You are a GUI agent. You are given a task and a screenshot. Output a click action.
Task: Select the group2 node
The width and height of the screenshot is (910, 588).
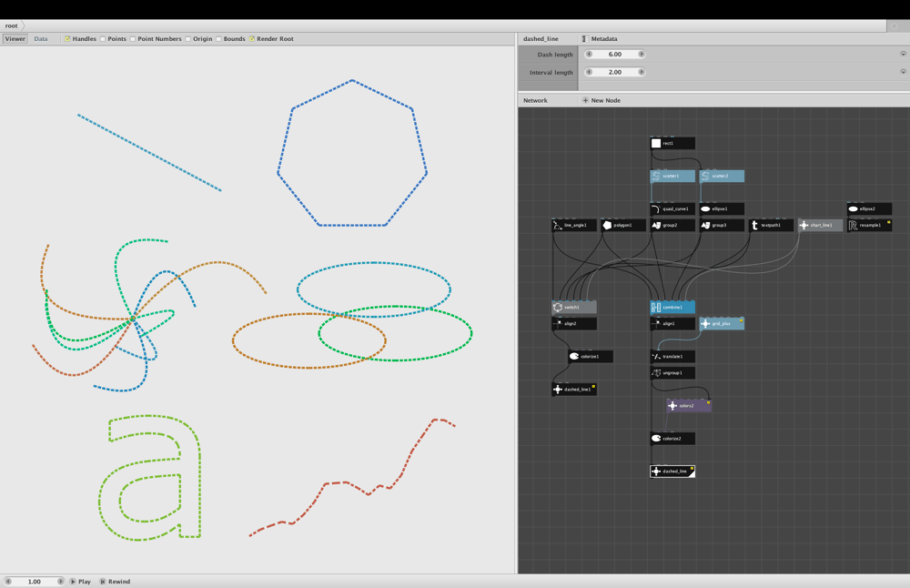click(x=672, y=225)
